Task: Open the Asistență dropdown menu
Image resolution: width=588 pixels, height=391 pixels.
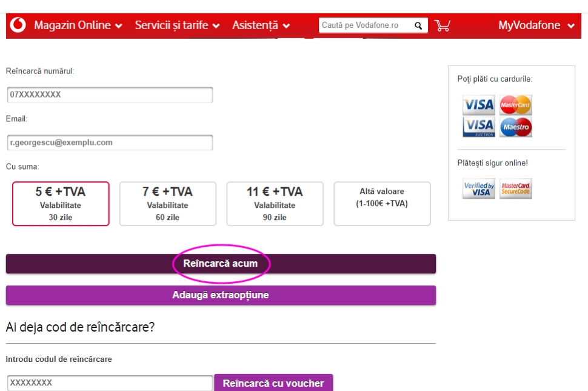Action: pos(261,25)
